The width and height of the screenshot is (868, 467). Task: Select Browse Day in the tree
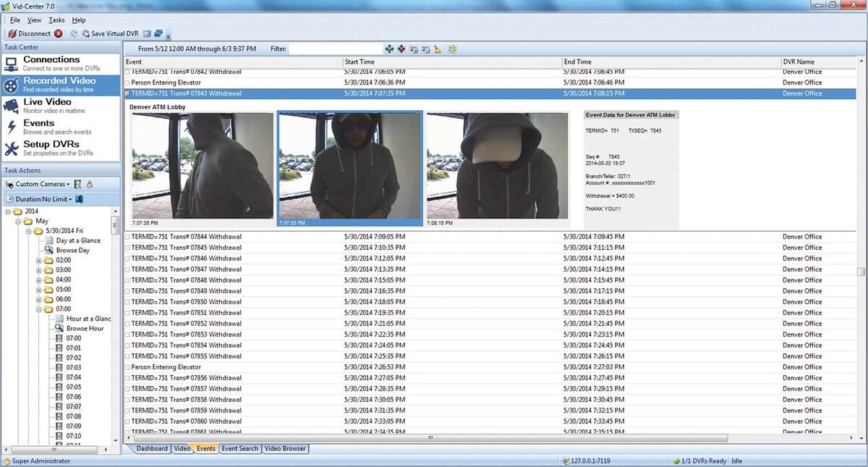point(73,251)
